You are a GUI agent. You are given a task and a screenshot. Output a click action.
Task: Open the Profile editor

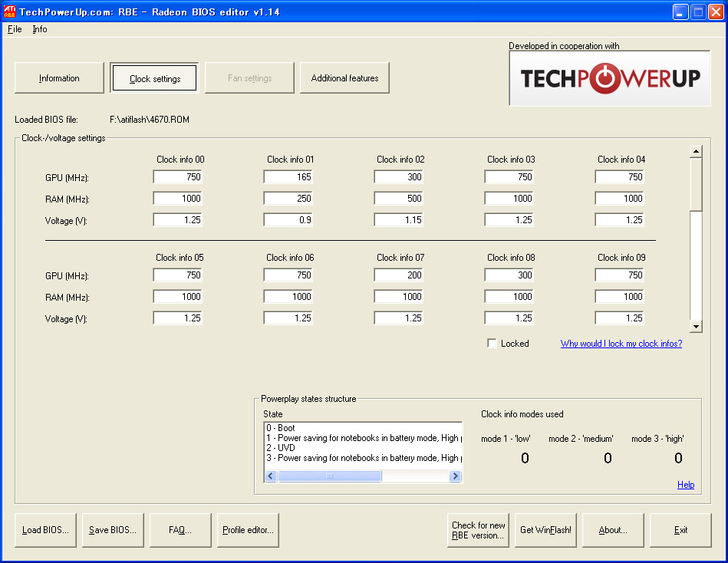(x=248, y=530)
